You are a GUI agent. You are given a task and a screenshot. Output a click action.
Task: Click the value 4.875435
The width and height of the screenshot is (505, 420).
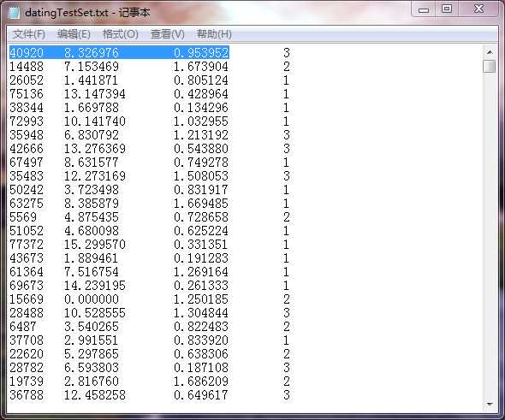[92, 217]
